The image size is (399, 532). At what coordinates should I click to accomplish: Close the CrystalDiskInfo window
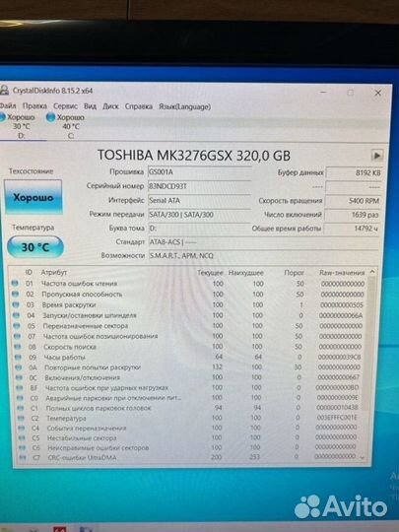377,93
